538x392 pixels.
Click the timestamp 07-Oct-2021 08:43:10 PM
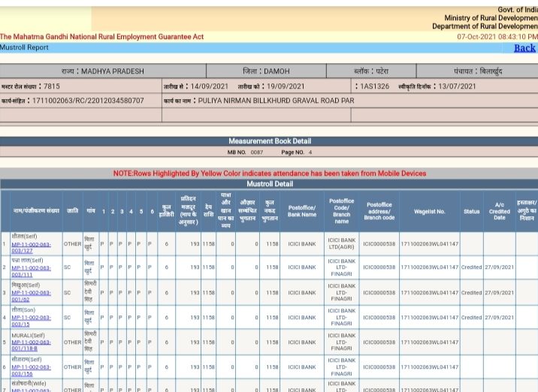point(497,37)
